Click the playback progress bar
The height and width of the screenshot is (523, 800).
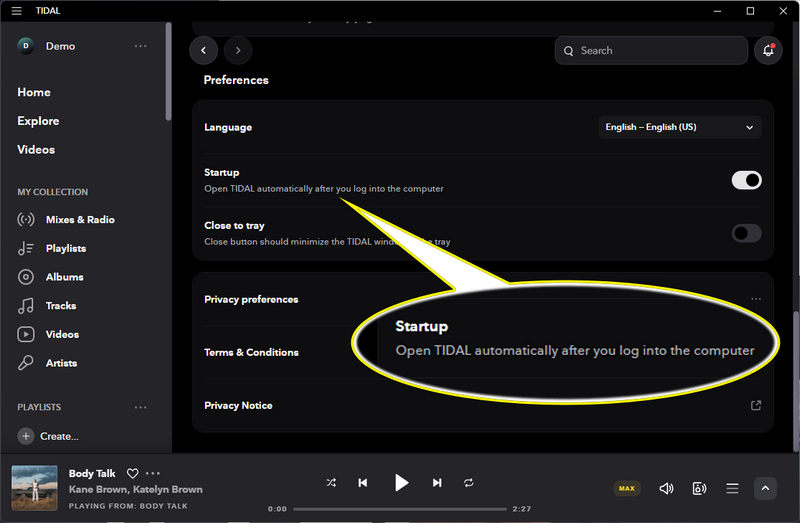point(400,509)
